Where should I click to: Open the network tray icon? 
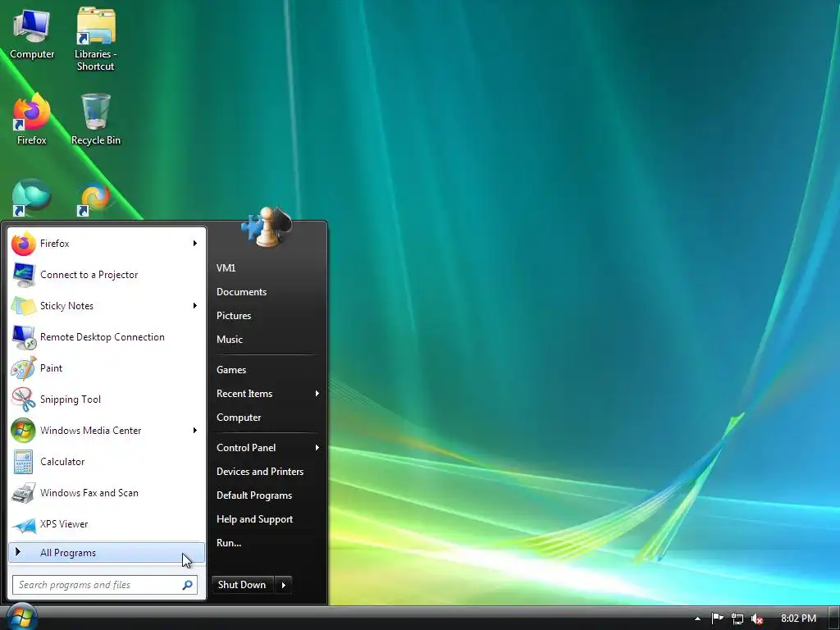(x=737, y=619)
